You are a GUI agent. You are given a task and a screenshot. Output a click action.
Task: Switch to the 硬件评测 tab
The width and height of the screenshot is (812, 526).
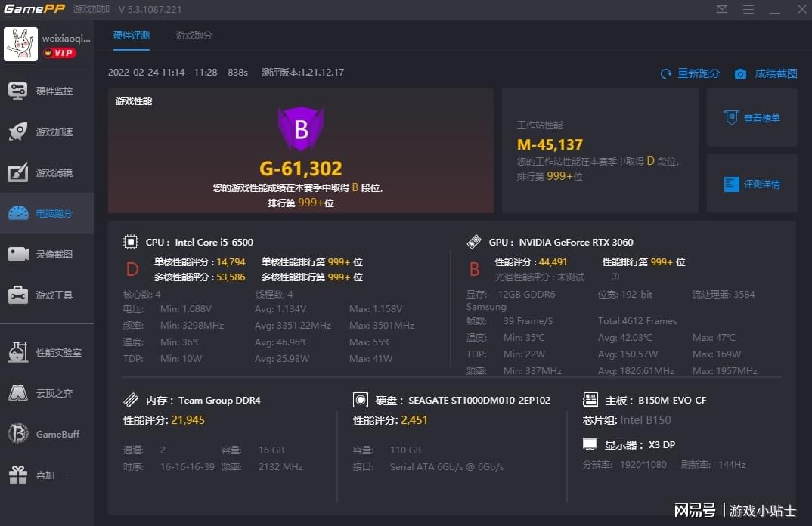131,36
